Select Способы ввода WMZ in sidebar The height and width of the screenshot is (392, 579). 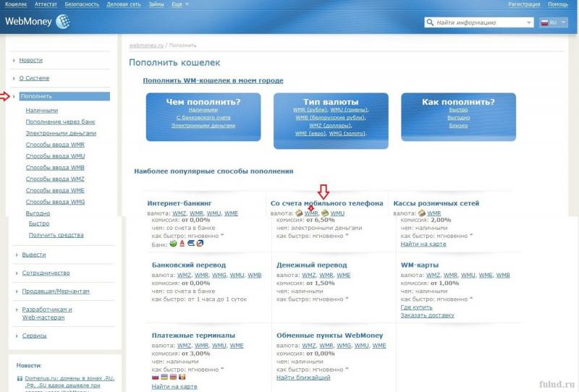tap(55, 179)
